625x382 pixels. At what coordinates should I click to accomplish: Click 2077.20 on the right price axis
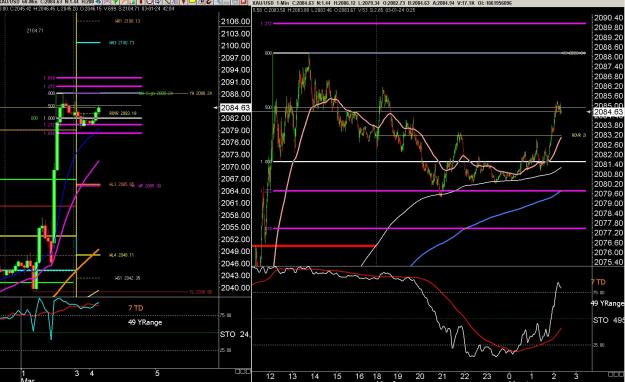point(609,233)
